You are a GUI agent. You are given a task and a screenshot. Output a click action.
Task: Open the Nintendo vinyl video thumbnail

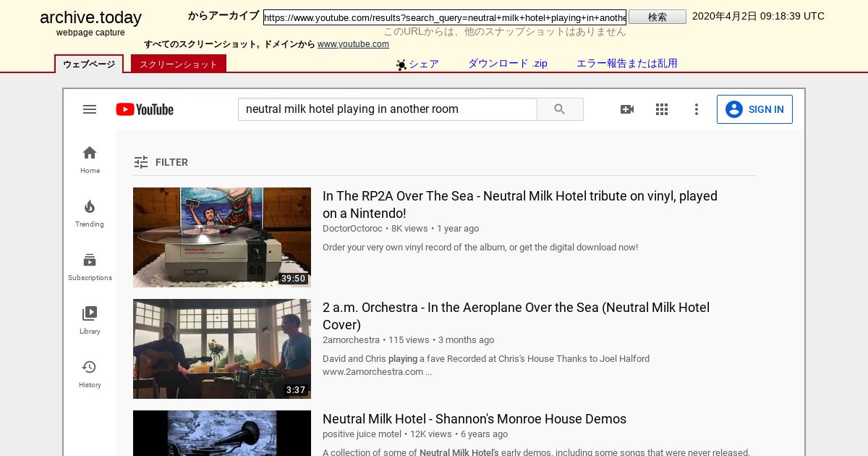222,237
